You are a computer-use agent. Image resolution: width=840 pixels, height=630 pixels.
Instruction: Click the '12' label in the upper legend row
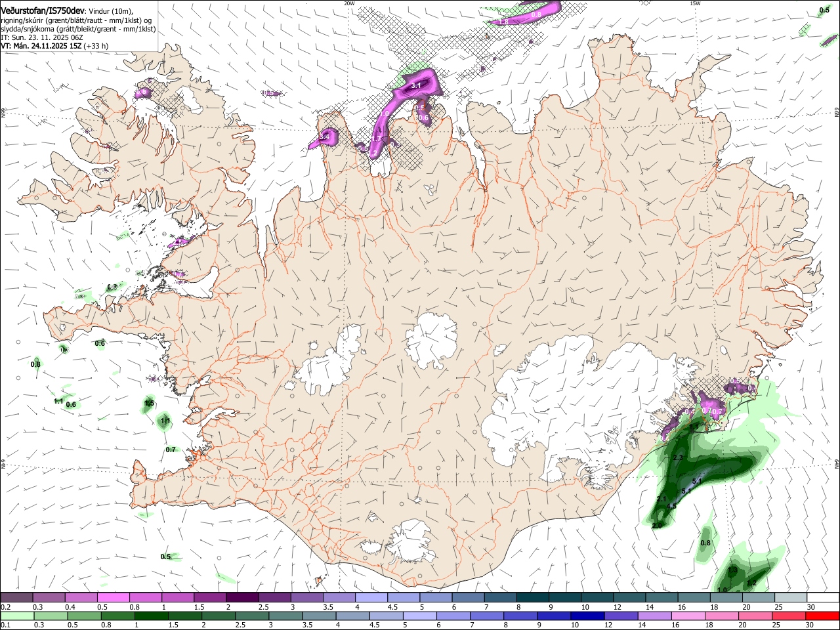618,607
